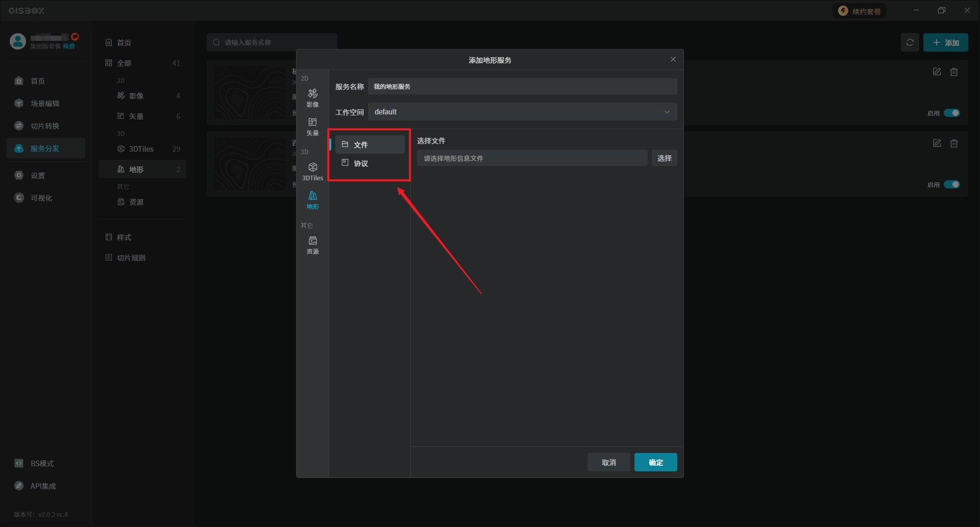Open 3DTiles category in service list
Viewport: 980px width, 527px height.
(141, 149)
